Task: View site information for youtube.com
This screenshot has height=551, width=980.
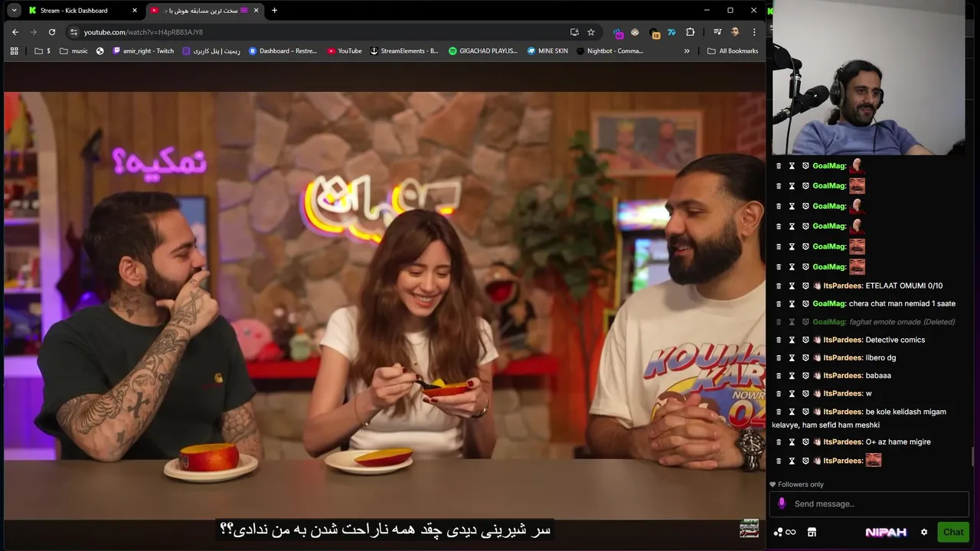Action: (x=73, y=32)
